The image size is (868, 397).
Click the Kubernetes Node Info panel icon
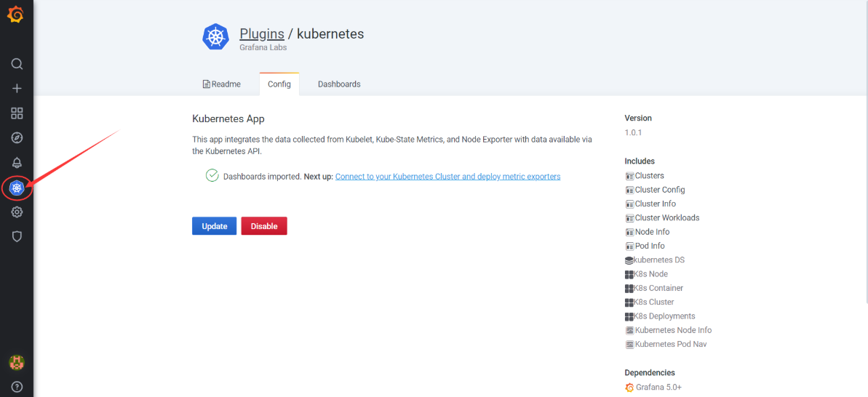629,331
